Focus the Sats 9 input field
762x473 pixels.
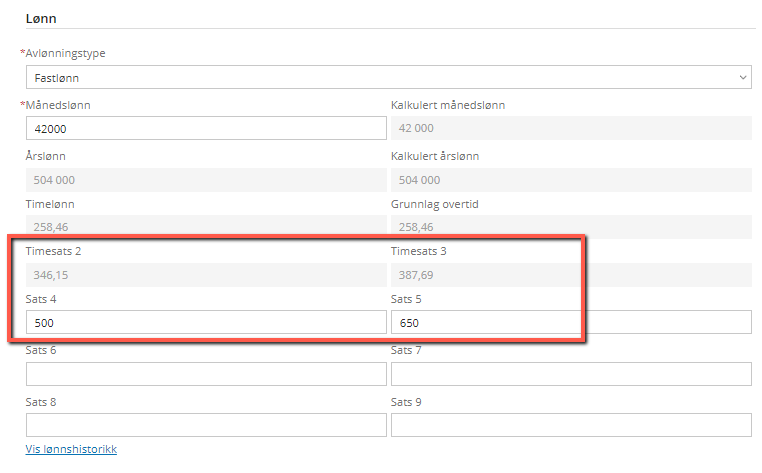[570, 425]
